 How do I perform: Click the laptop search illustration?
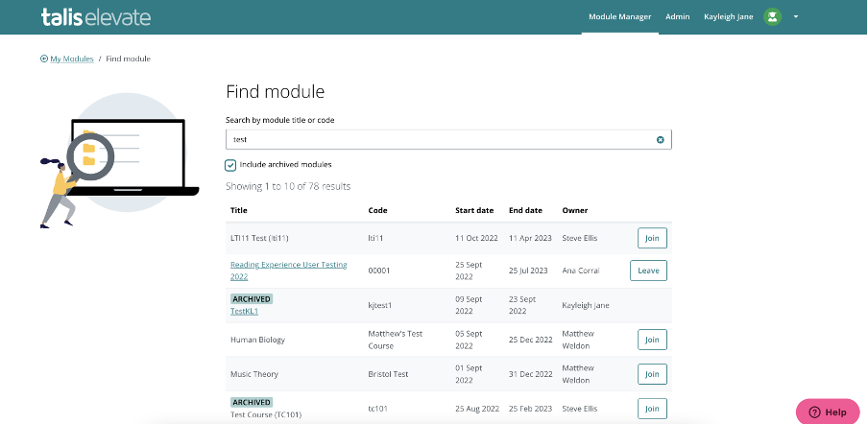pos(120,160)
